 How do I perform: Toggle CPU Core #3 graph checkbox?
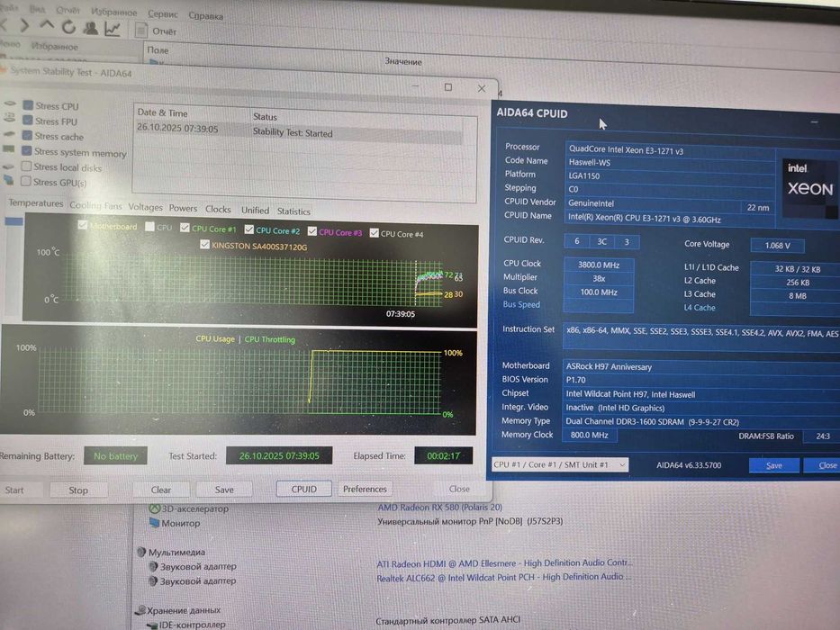click(x=312, y=231)
